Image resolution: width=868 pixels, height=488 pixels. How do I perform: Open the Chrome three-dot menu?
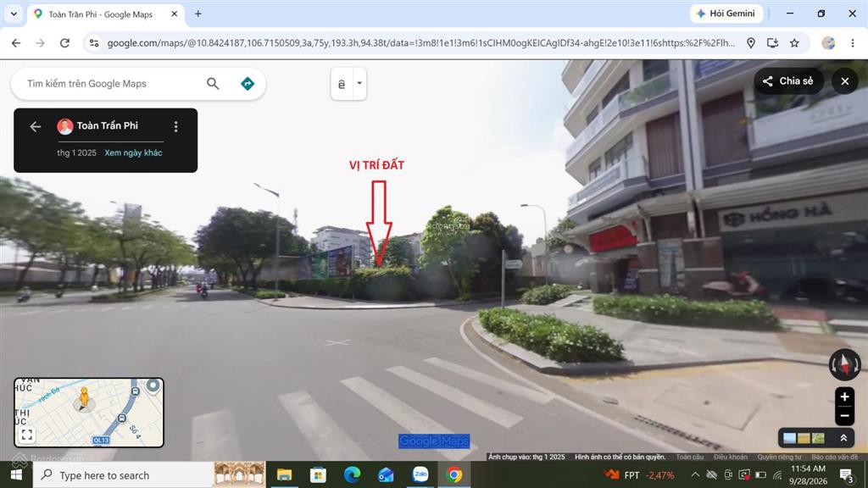[853, 43]
